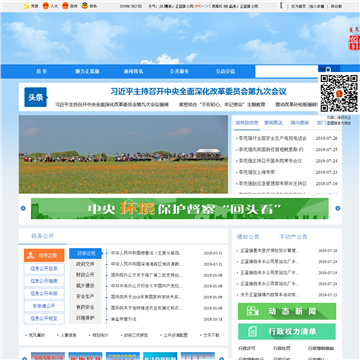
Task: Open the 公共资源配置 link
Action: pyautogui.click(x=175, y=335)
